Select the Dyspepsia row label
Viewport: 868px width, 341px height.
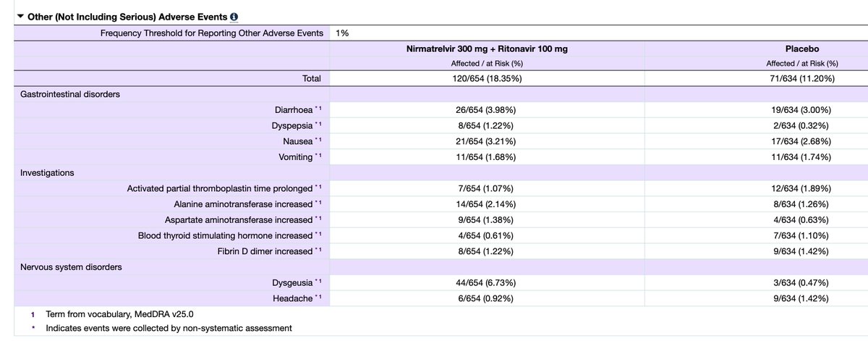pyautogui.click(x=294, y=125)
